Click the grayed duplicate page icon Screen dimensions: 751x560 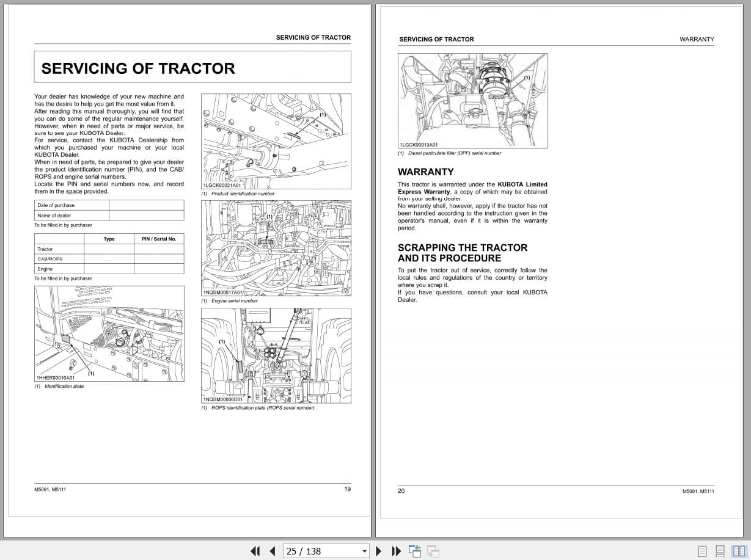tap(433, 551)
